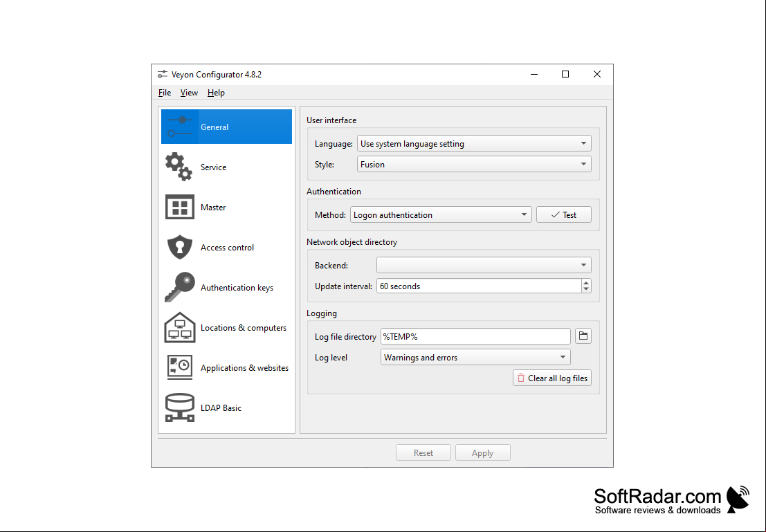Select the Access control shield icon

(x=180, y=247)
